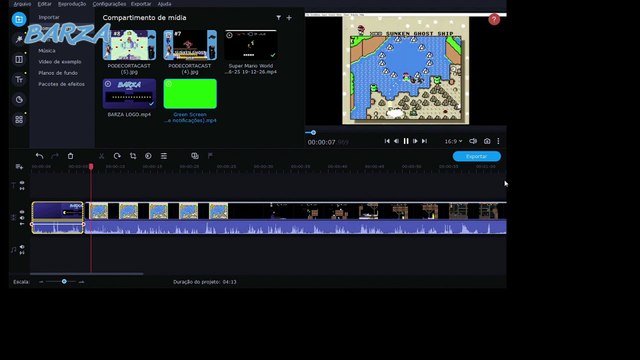This screenshot has width=640, height=360.
Task: Select BARZA LOGO.mp4 thumbnail
Action: pyautogui.click(x=129, y=93)
